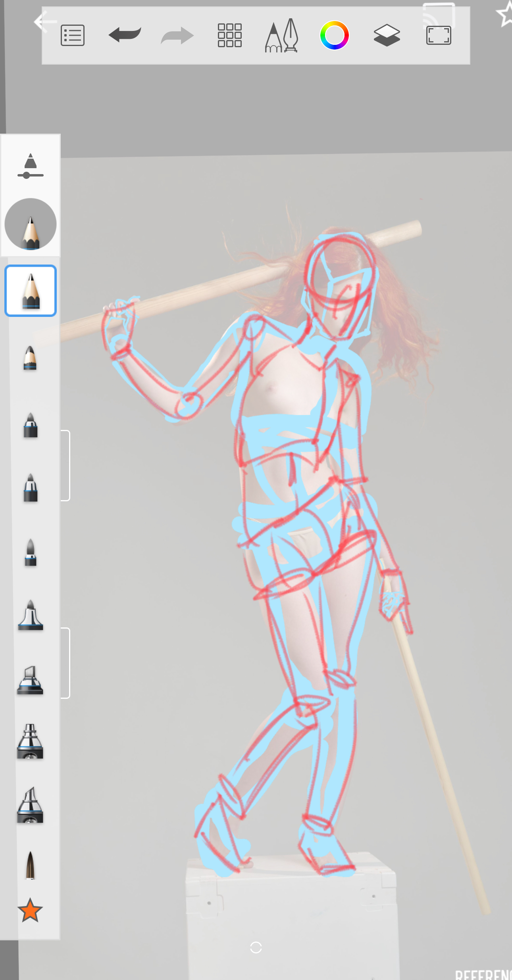Tap the circular marker at canvas bottom
Viewport: 512px width, 980px height.
[x=256, y=947]
